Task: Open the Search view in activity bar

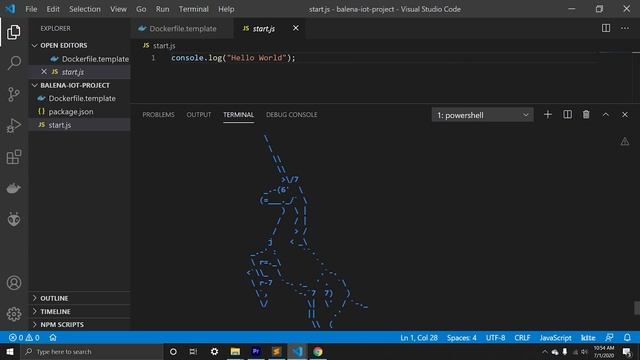Action: (14, 63)
